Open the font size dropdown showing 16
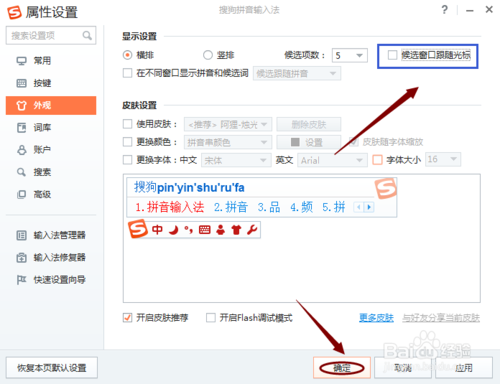 point(443,159)
